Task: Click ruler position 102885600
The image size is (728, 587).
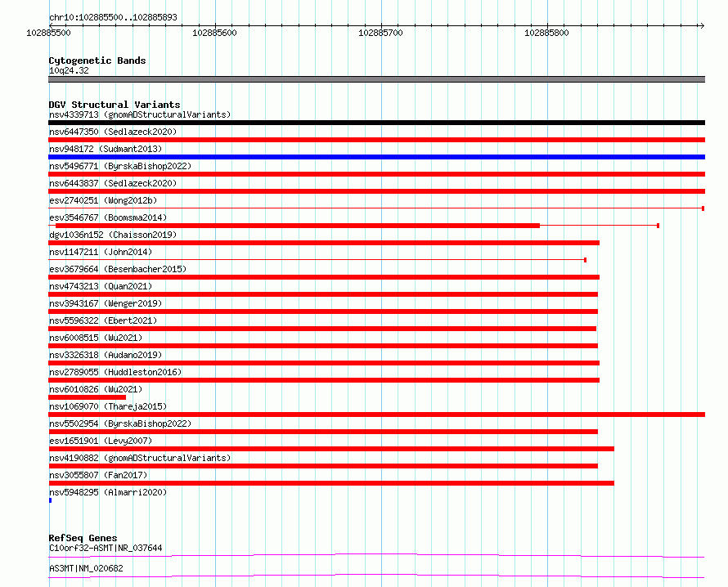Action: coord(214,33)
